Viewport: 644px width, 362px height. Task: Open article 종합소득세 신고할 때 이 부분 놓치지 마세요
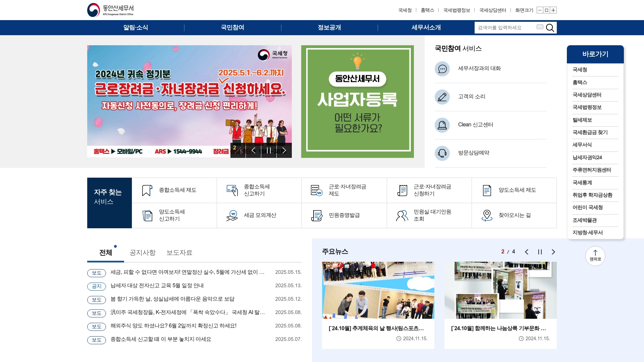pyautogui.click(x=161, y=339)
